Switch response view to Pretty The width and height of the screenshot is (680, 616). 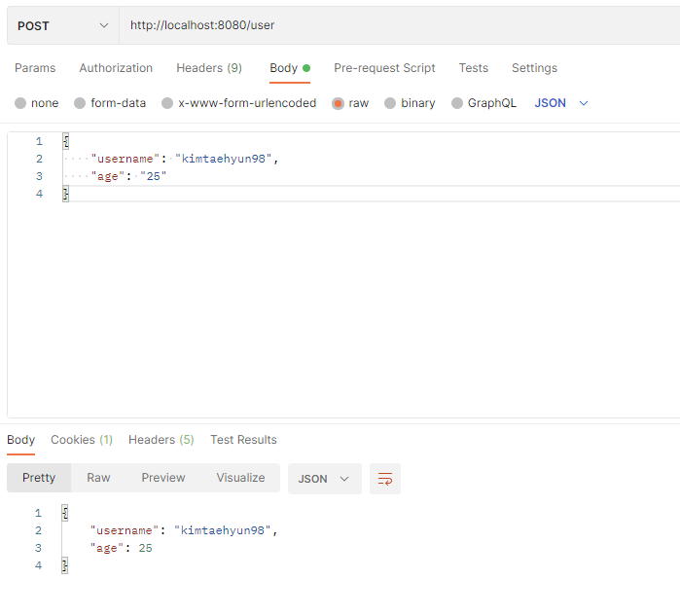(39, 478)
